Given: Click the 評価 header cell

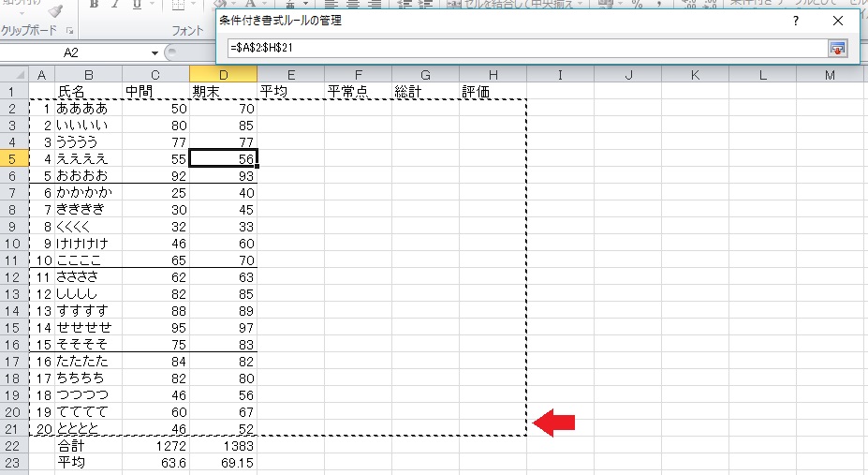Looking at the screenshot, I should click(493, 92).
